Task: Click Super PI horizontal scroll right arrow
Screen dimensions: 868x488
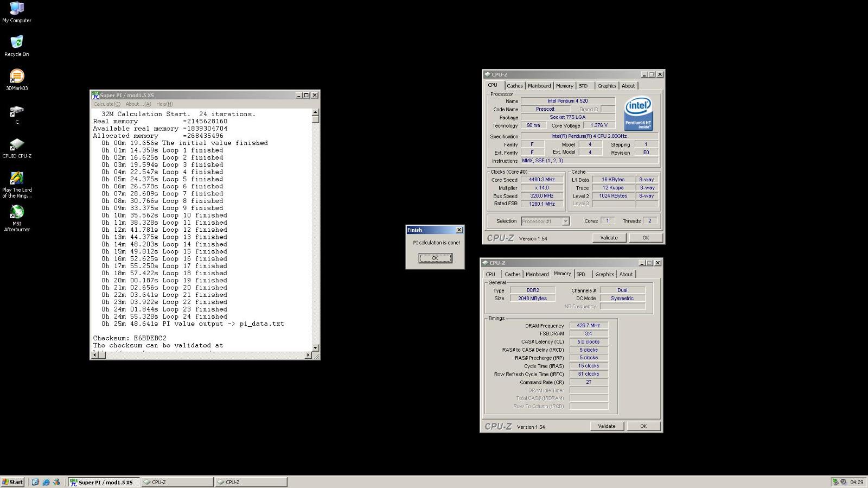Action: pos(308,355)
